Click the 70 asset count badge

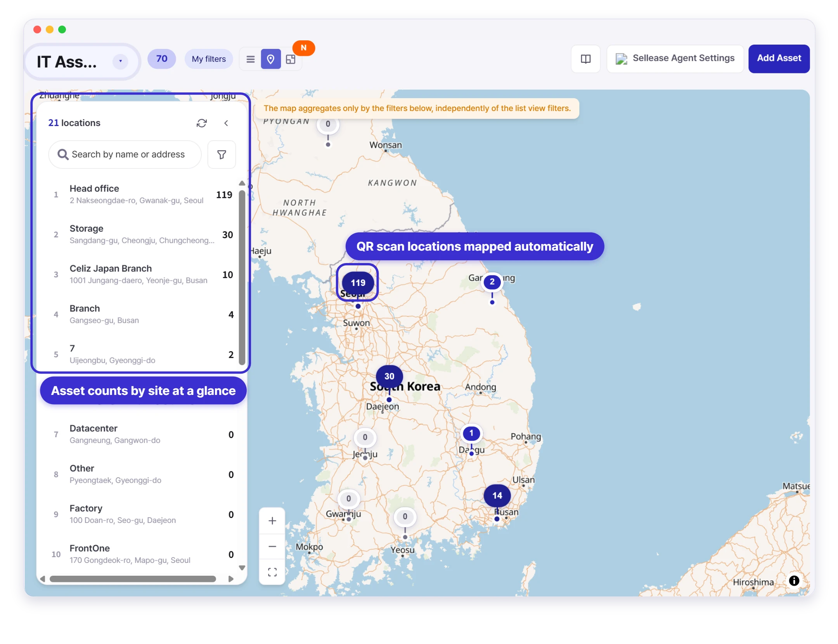tap(161, 59)
